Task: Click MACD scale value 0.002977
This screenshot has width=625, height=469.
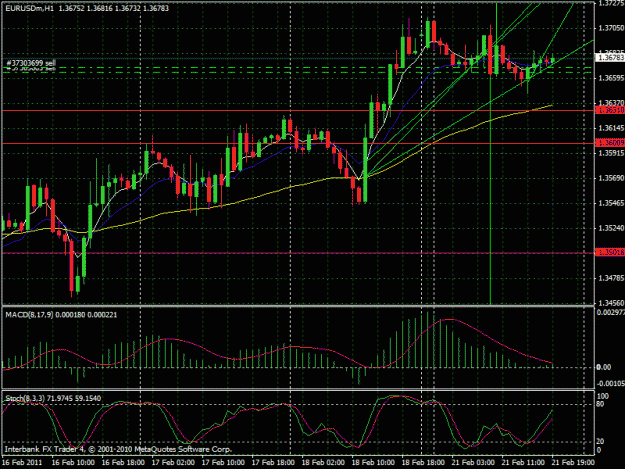Action: click(610, 312)
